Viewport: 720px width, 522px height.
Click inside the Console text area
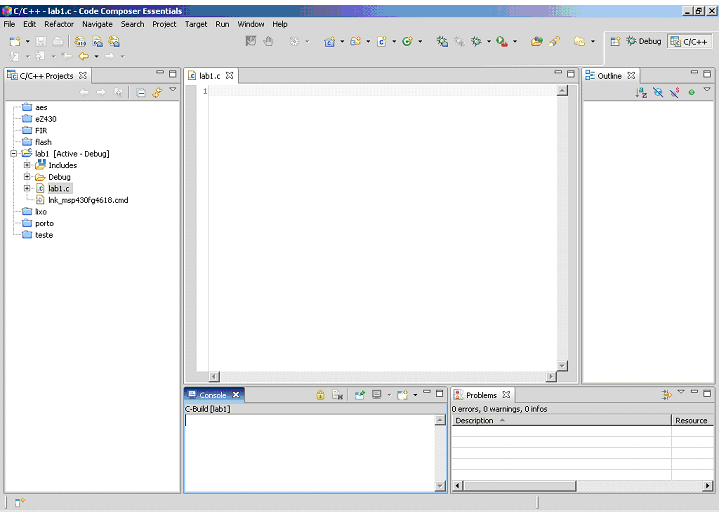tap(309, 453)
